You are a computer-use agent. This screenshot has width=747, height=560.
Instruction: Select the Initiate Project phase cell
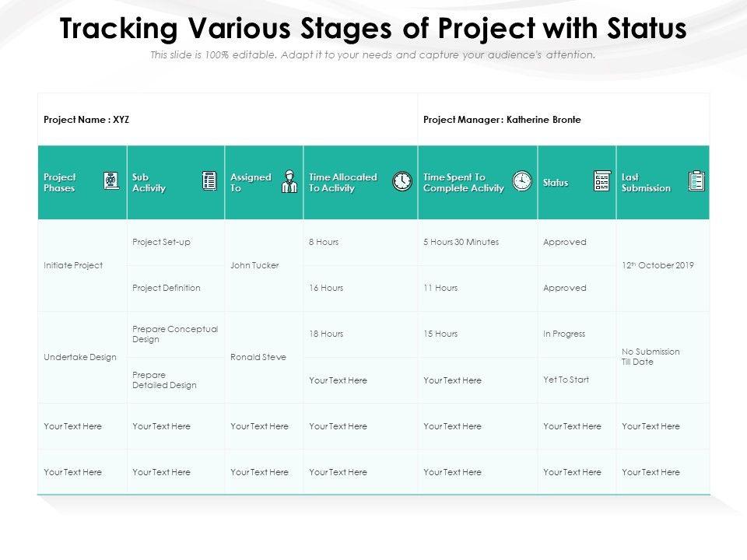coord(73,265)
